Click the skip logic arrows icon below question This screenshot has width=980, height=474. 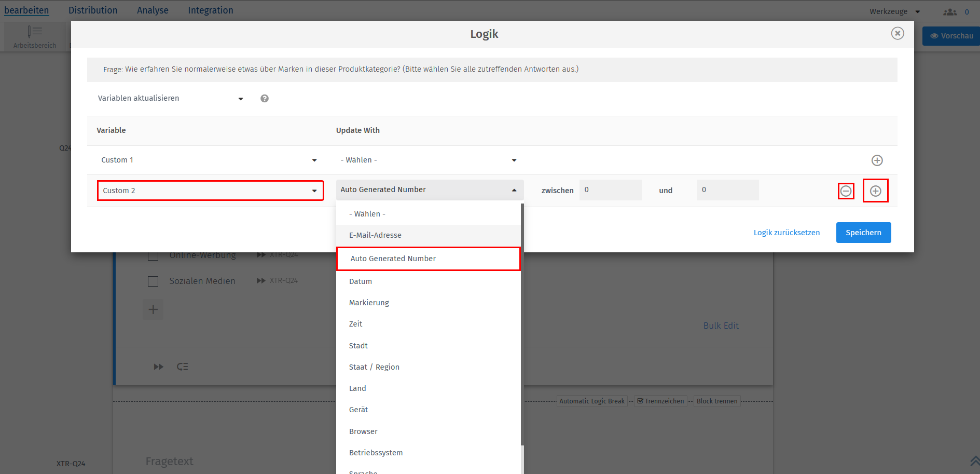click(x=159, y=367)
